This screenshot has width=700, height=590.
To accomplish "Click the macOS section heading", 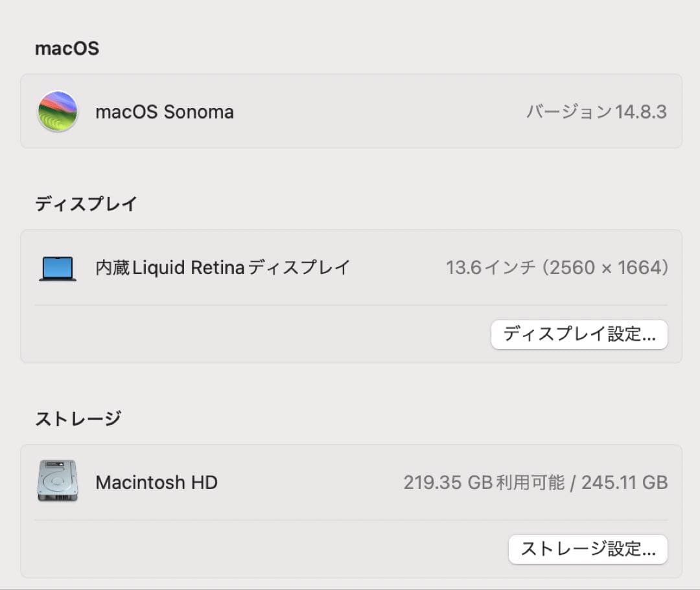I will [67, 48].
